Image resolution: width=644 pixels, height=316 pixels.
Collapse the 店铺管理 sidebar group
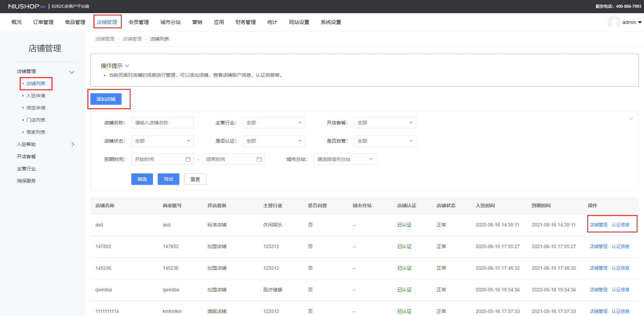tap(72, 72)
